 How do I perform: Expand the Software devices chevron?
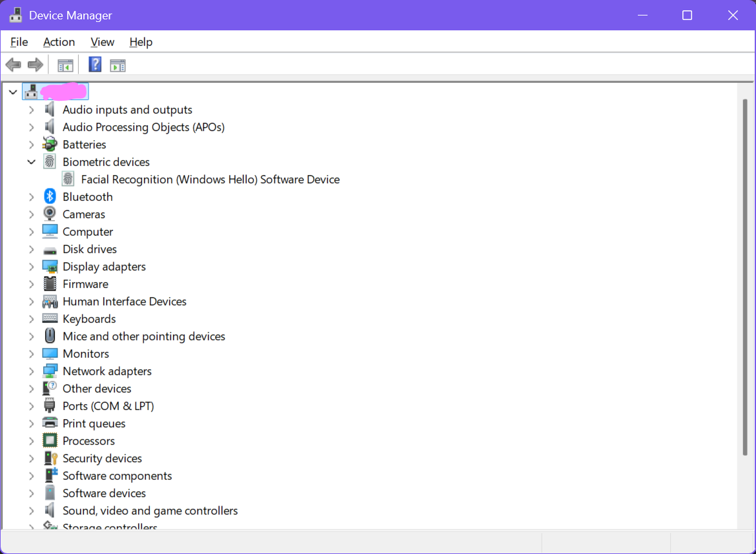[32, 493]
